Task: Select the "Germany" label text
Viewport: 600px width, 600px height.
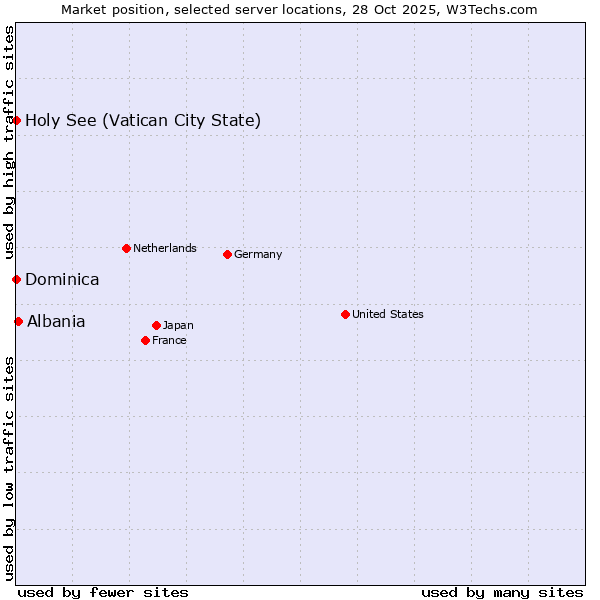Action: [258, 255]
